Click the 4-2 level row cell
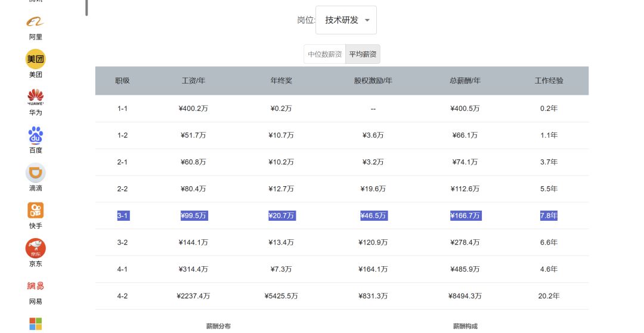 122,296
